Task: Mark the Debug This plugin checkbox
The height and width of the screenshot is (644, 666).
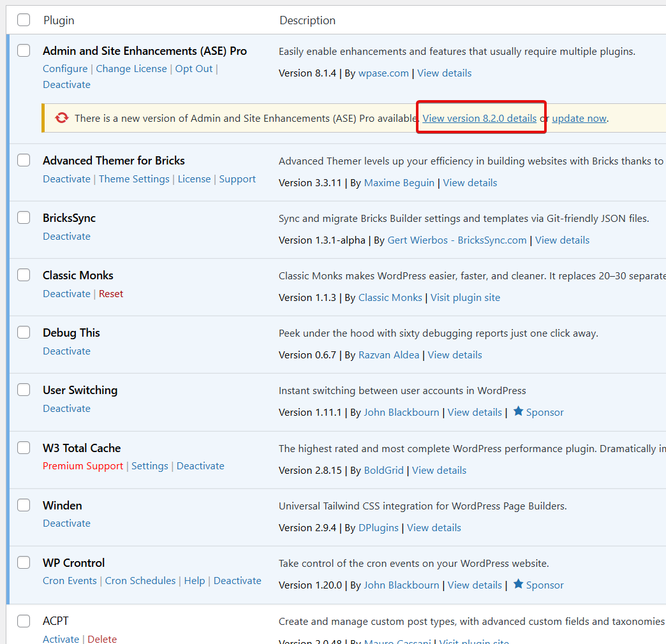Action: [x=24, y=332]
